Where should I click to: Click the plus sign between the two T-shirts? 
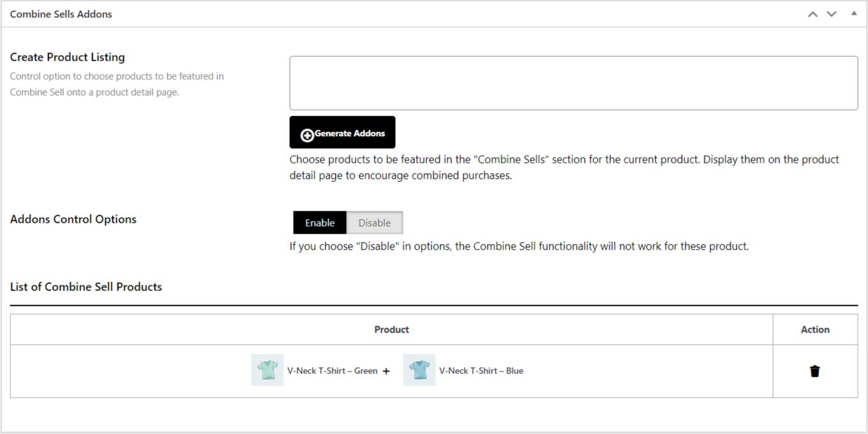[386, 371]
